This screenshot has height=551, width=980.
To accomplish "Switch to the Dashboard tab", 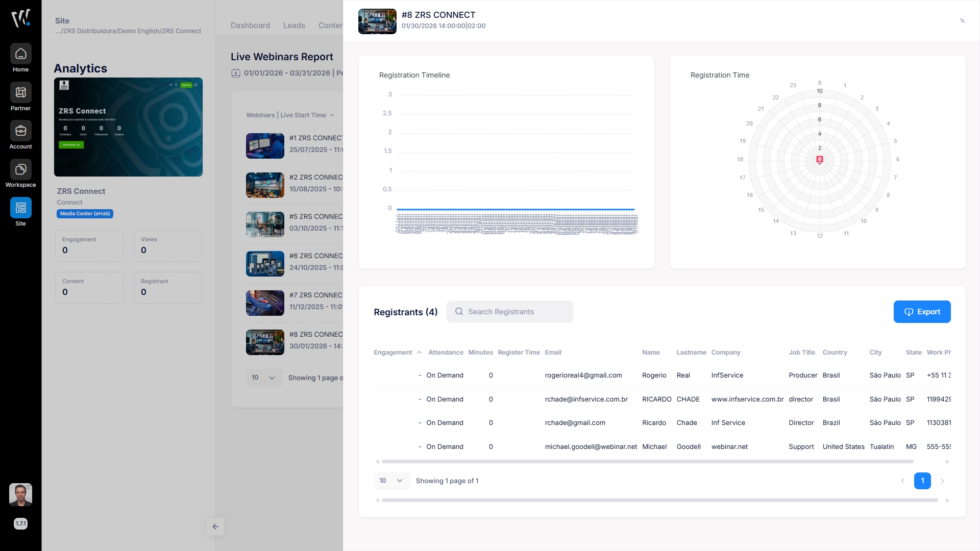I will (x=250, y=26).
